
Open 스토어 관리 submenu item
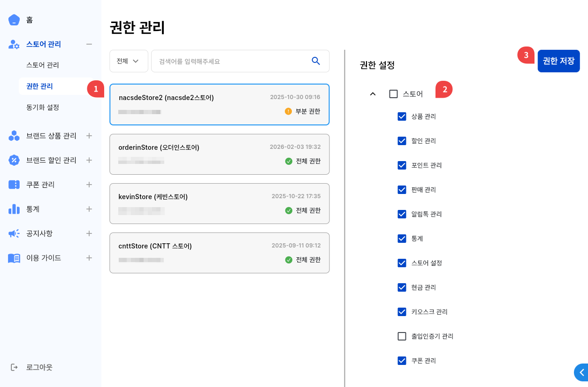[x=43, y=65]
